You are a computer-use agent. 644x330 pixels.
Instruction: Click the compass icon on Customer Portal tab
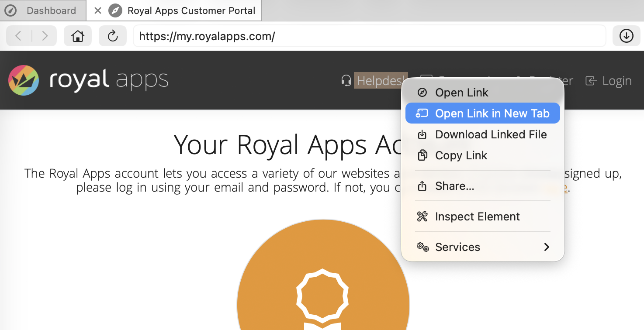(x=115, y=10)
